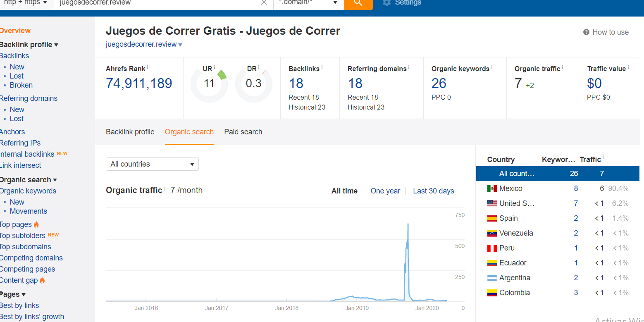
Task: Click the info icon next to Backlinks heading
Action: pos(322,68)
